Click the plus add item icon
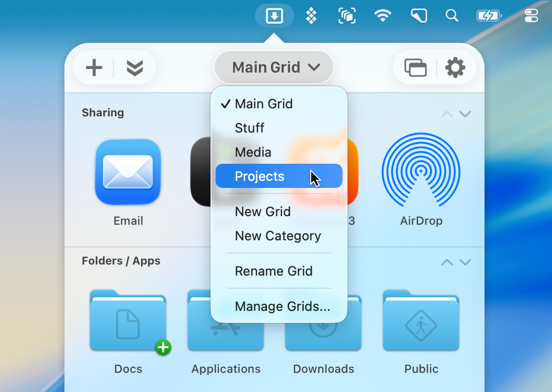The height and width of the screenshot is (392, 552). pyautogui.click(x=94, y=68)
